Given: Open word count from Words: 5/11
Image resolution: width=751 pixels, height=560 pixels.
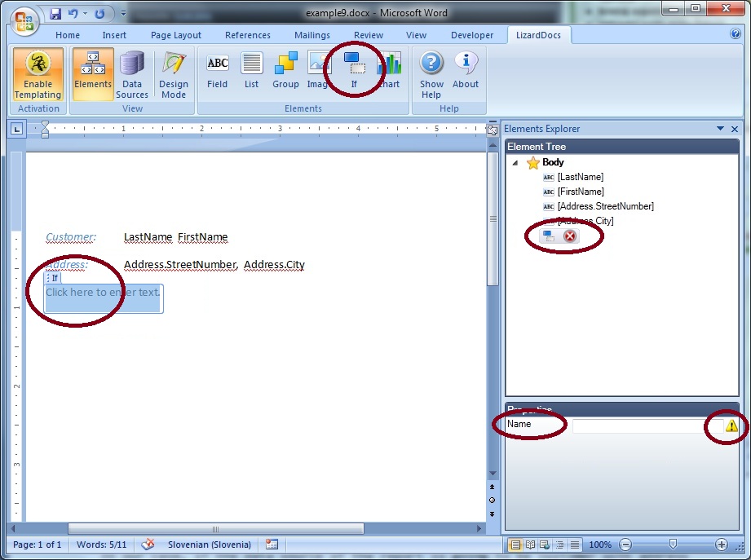Looking at the screenshot, I should 102,545.
